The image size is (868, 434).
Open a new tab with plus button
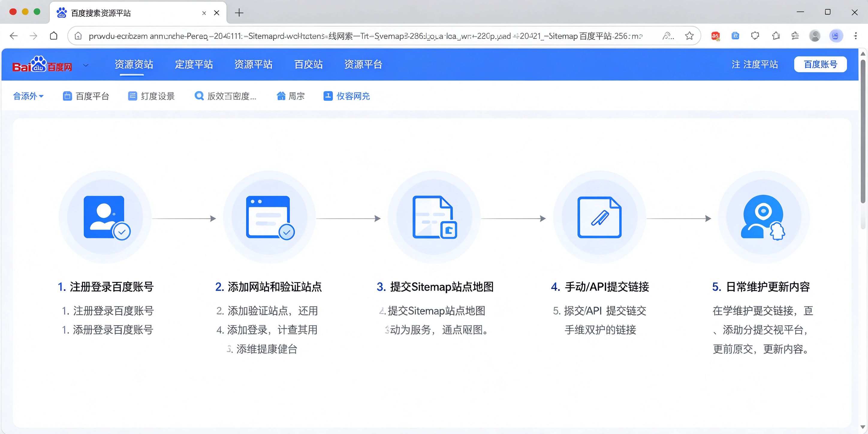(x=239, y=13)
